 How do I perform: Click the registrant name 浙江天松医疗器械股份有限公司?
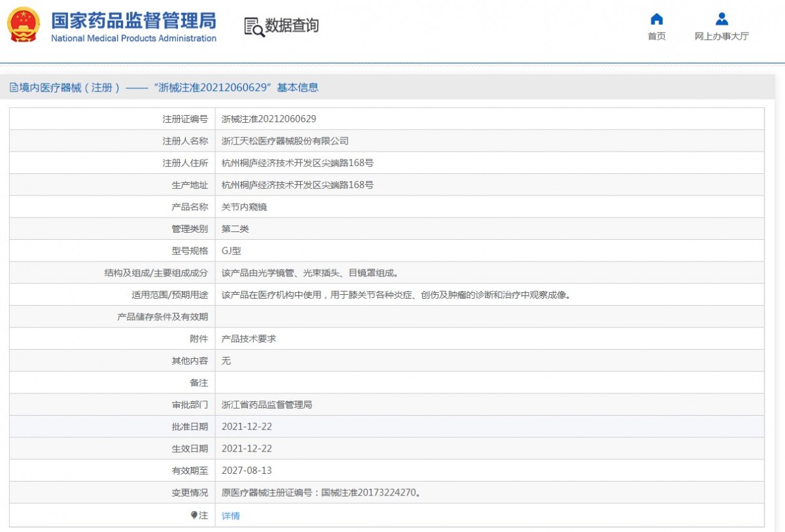[285, 141]
